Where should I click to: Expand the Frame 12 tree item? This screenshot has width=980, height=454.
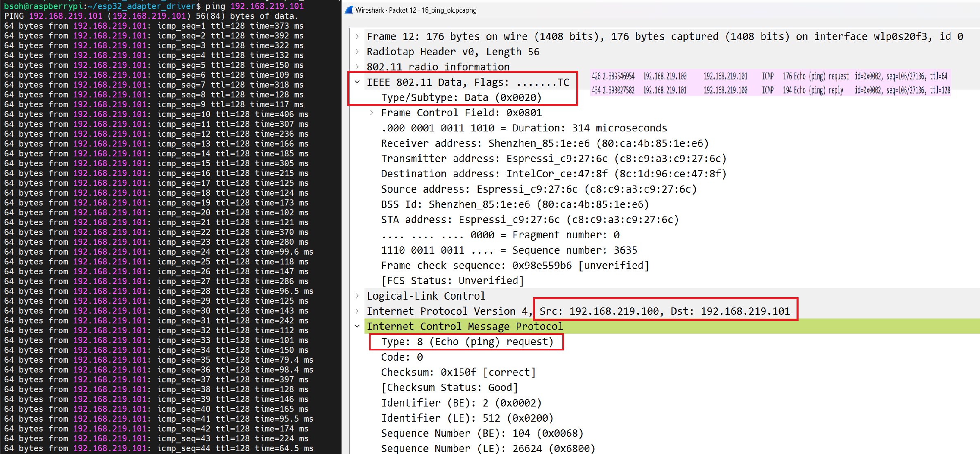tap(356, 36)
